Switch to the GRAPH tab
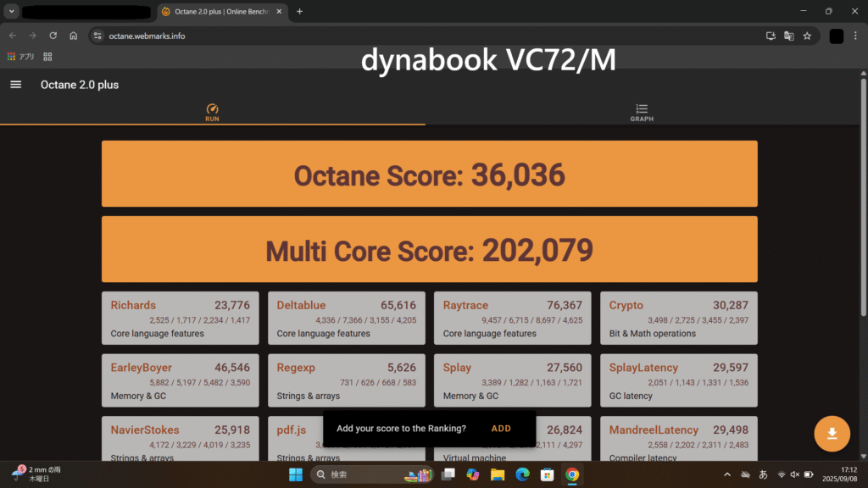Screen dimensions: 868x488 coord(642,113)
